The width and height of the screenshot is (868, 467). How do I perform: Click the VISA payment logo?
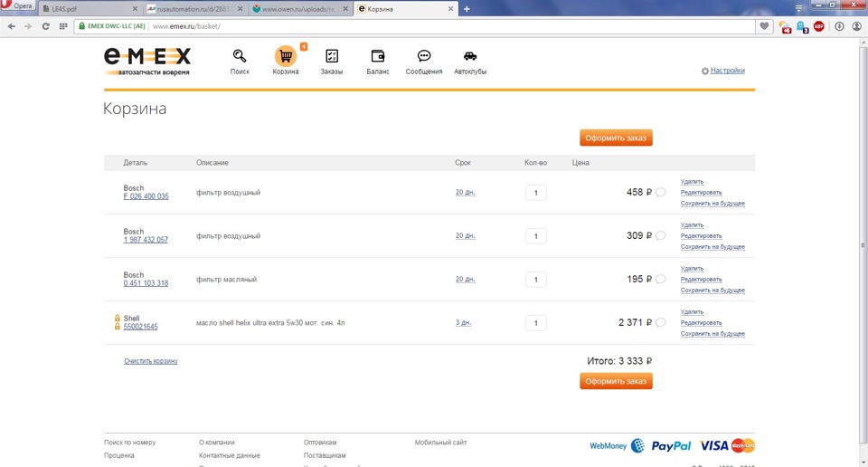(714, 445)
